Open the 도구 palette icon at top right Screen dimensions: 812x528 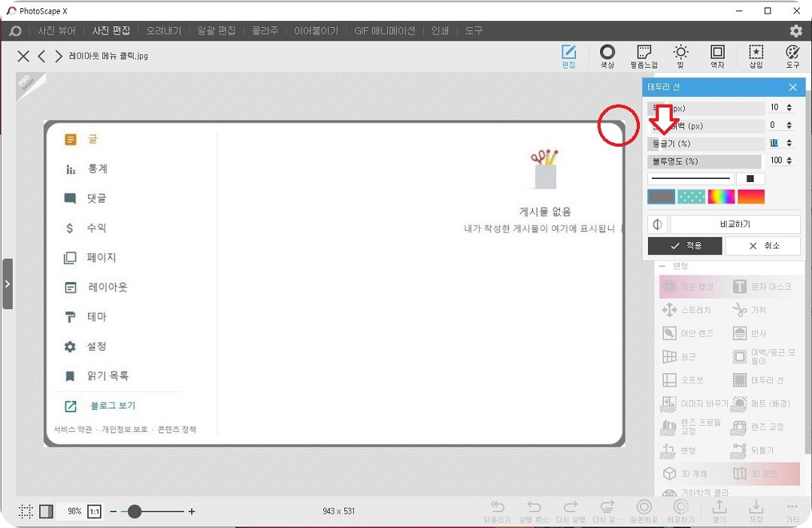(792, 56)
